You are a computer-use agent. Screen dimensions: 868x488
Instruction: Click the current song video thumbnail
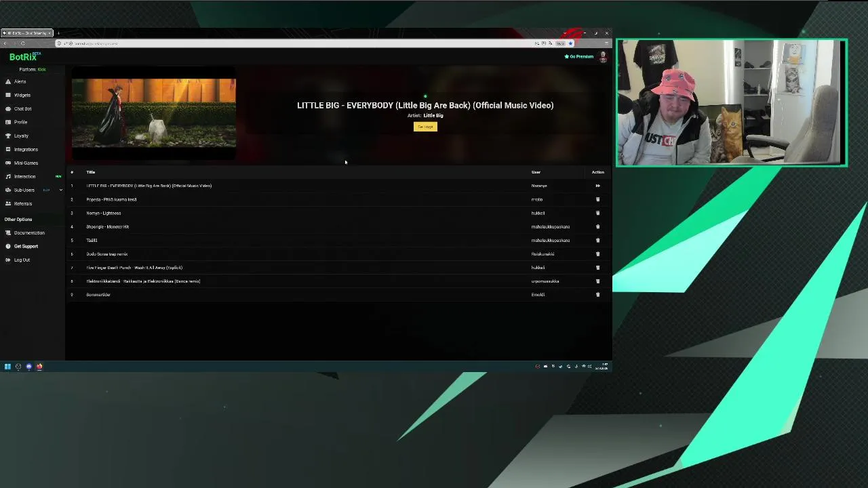coord(154,112)
